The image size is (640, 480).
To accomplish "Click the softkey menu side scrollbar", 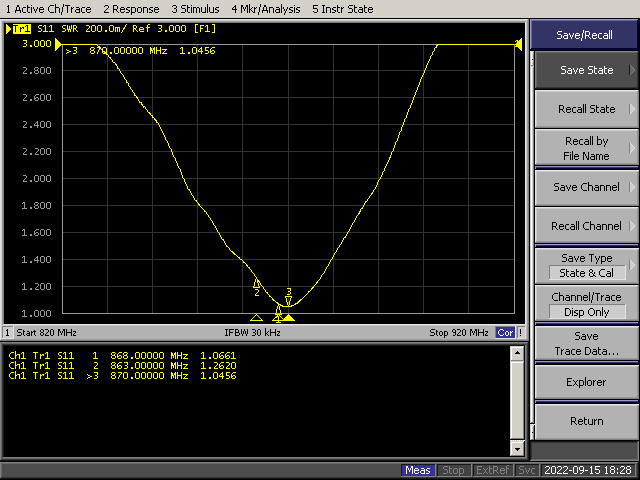I will (532, 245).
